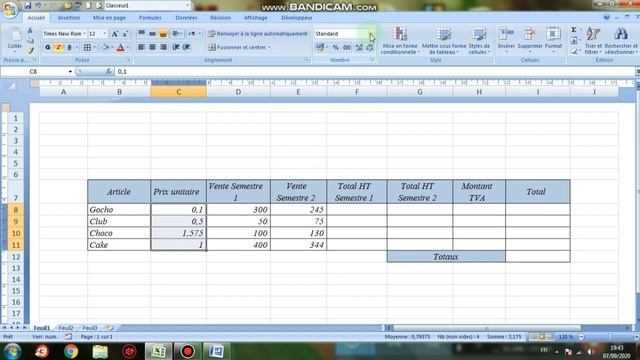Apply fill color paint bucket
This screenshot has width=640, height=360.
click(105, 47)
